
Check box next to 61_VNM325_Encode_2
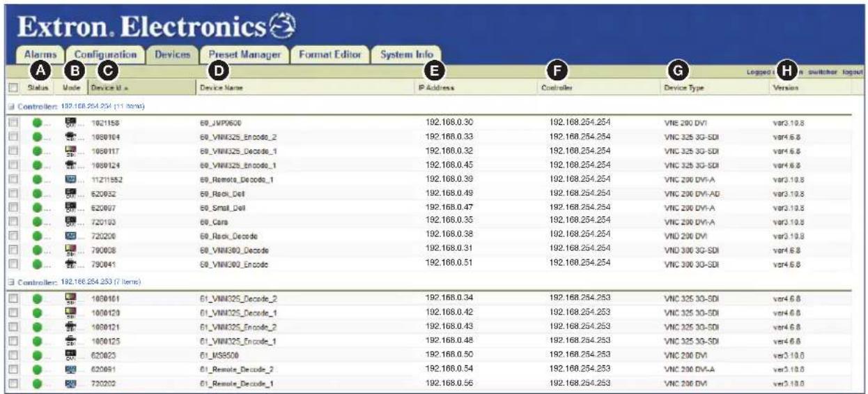[x=13, y=327]
